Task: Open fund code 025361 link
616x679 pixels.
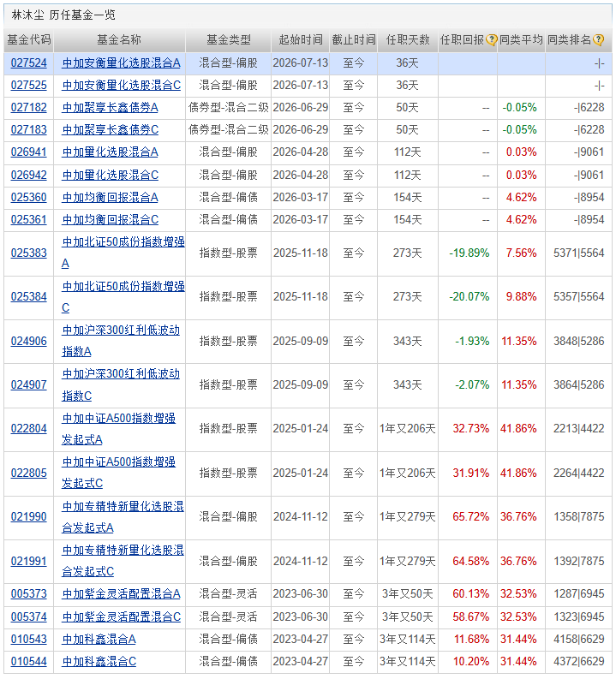Action: coord(28,220)
